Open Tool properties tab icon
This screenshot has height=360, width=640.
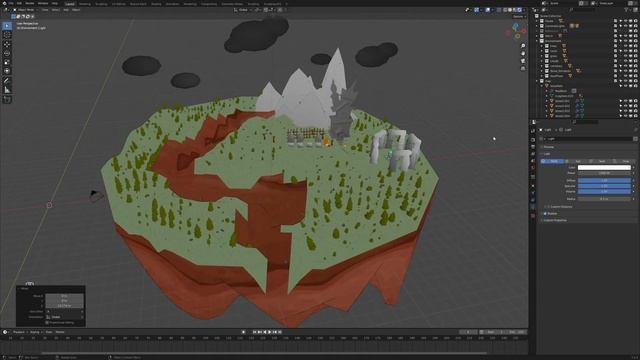pos(533,130)
